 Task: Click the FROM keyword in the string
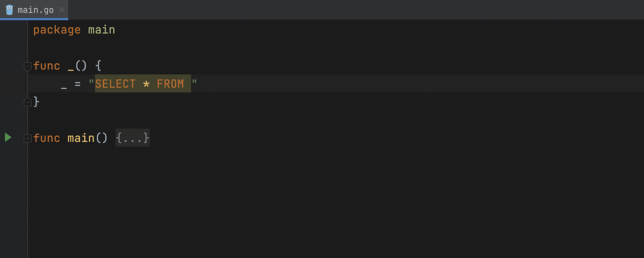[x=170, y=84]
